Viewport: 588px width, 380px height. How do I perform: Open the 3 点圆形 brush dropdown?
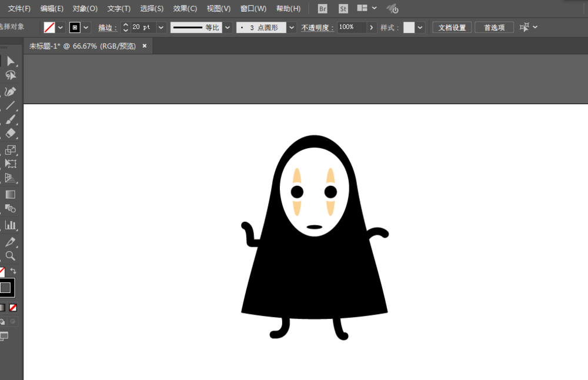292,28
